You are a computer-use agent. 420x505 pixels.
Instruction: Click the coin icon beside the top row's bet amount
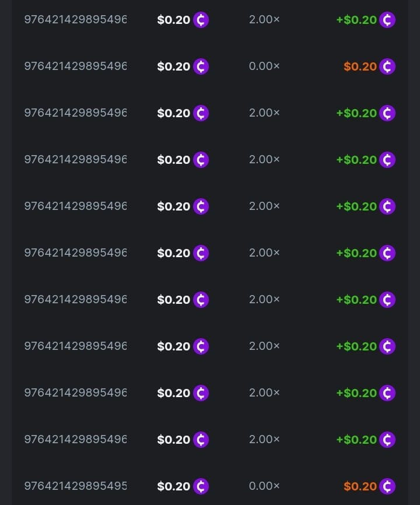point(201,20)
